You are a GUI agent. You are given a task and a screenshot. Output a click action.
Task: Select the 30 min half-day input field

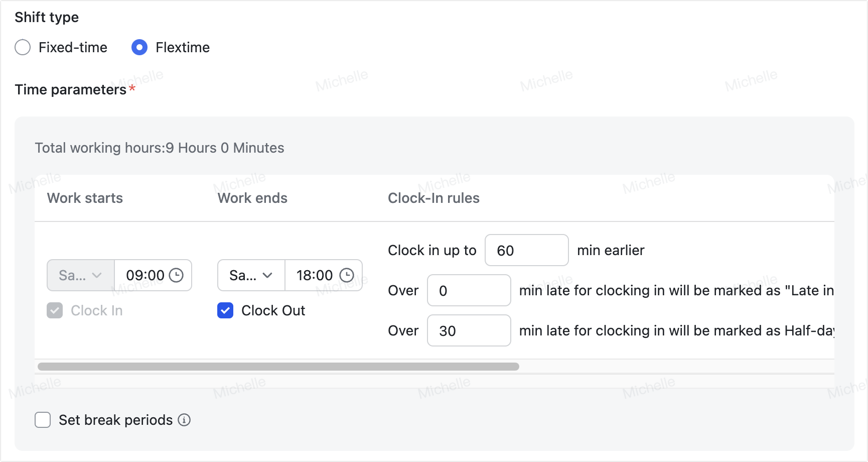click(x=469, y=330)
